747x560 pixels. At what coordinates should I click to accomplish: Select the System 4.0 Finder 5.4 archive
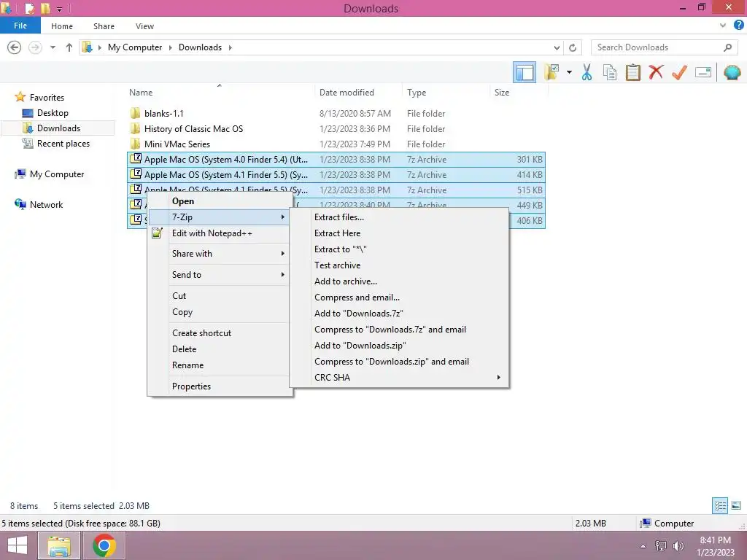click(336, 160)
